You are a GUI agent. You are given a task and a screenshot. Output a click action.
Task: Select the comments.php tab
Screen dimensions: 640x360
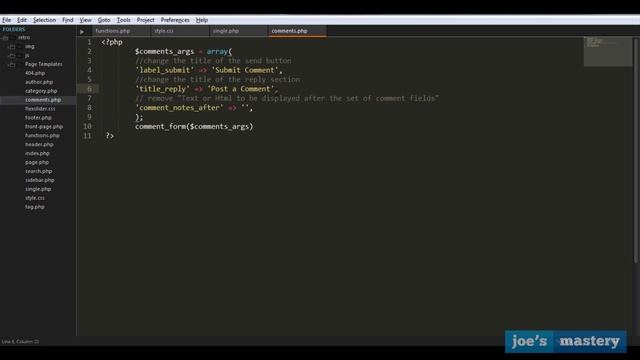click(x=297, y=31)
